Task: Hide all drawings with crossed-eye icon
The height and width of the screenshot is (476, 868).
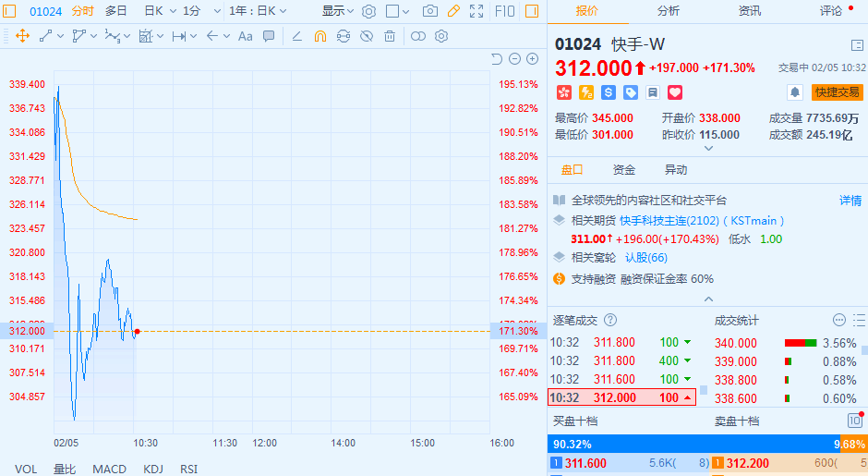Action: coord(367,37)
